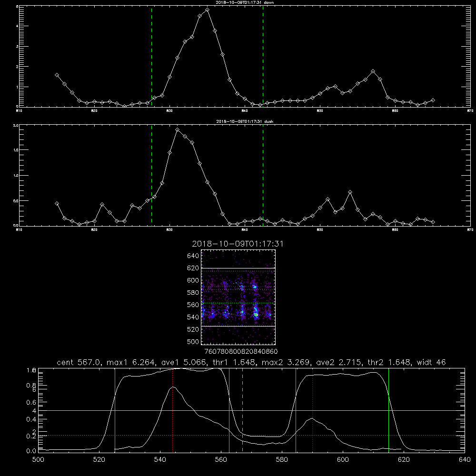Click the green vertical line near 563 in bottom plot
This screenshot has height=476, width=476.
pos(229,410)
